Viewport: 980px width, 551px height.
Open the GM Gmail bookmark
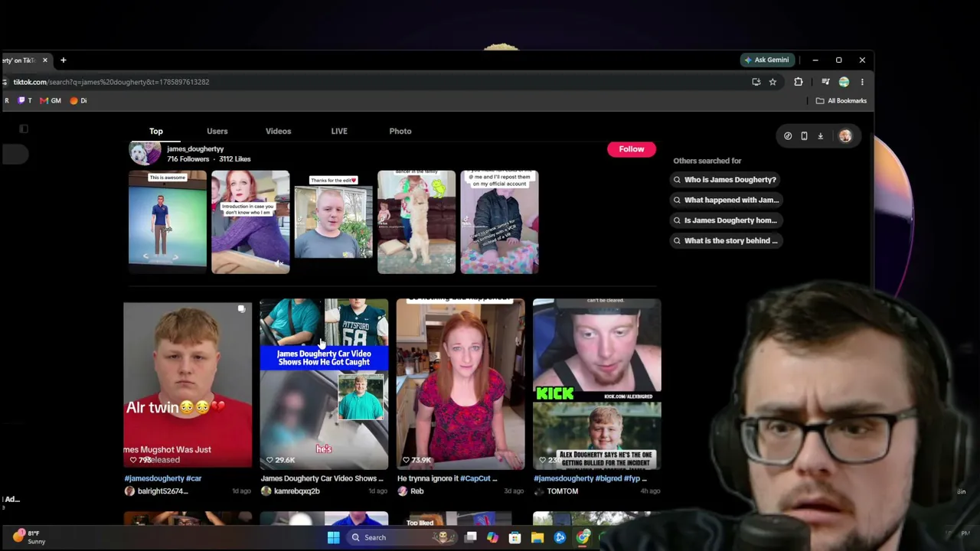click(x=51, y=100)
